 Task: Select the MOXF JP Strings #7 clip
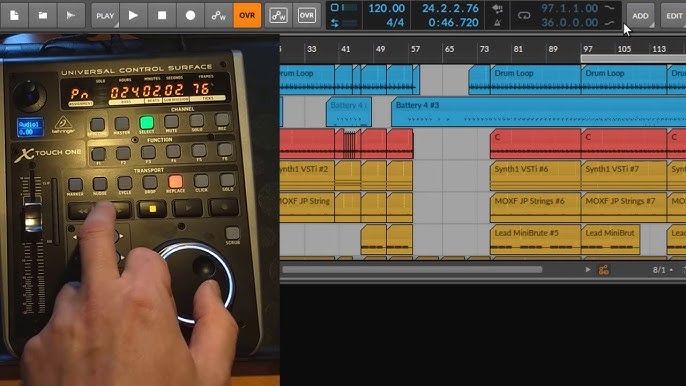[624, 207]
